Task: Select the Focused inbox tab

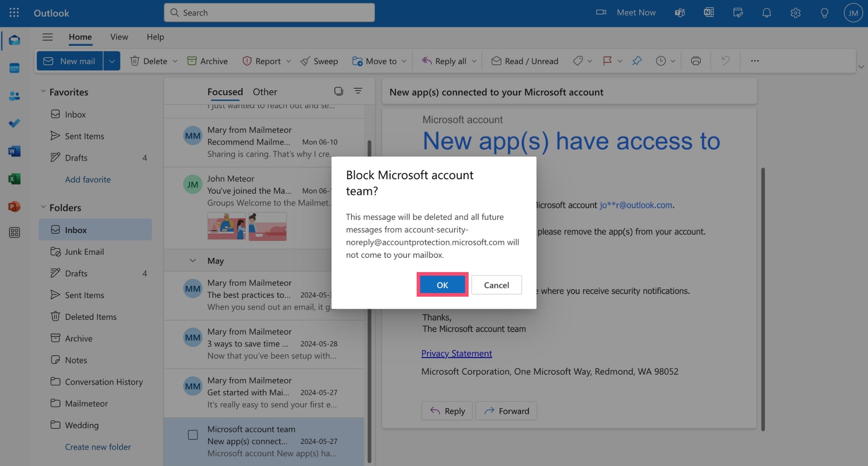Action: point(225,92)
